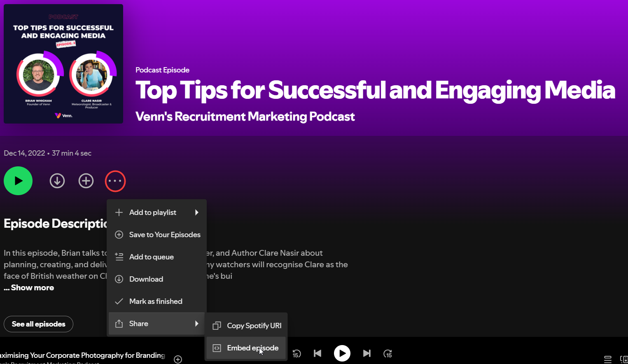Open the queue icon in player bar
The width and height of the screenshot is (628, 364).
coord(608,359)
